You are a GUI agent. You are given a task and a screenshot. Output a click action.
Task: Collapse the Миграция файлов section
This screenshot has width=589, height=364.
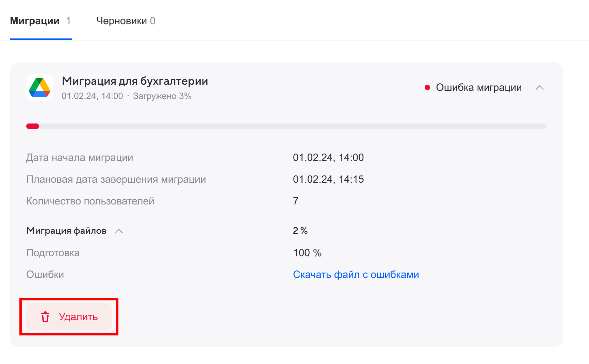tap(119, 231)
